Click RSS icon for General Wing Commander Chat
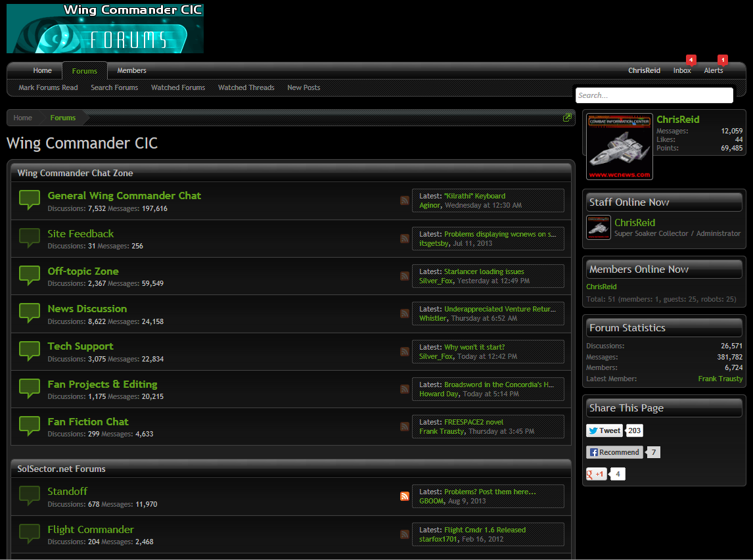753x560 pixels. (x=405, y=200)
